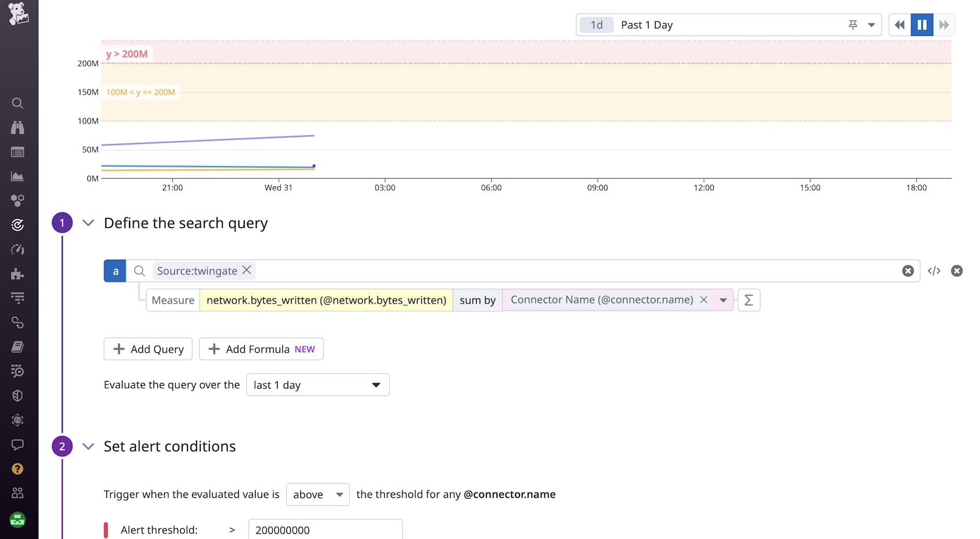Open the Watchdog binoculars icon in sidebar

pos(17,127)
